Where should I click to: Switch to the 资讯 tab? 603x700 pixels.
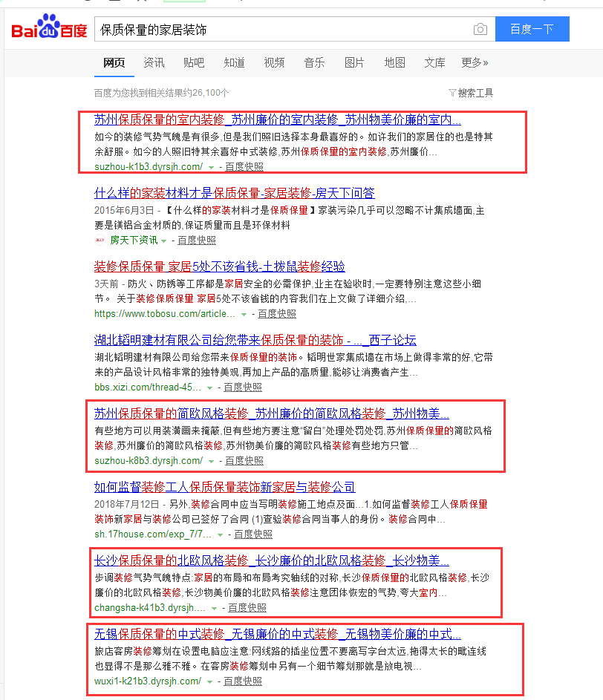tap(154, 63)
